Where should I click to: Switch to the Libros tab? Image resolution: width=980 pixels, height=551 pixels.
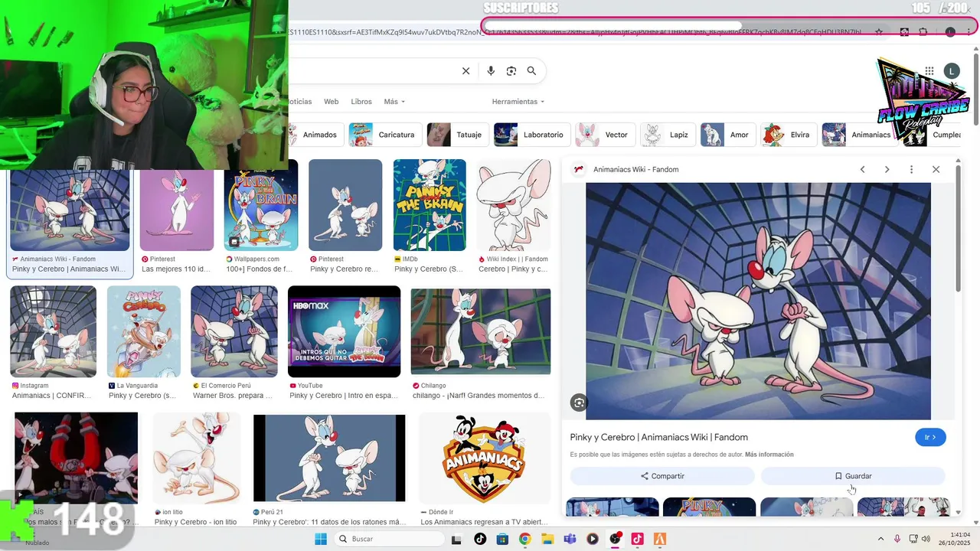361,102
